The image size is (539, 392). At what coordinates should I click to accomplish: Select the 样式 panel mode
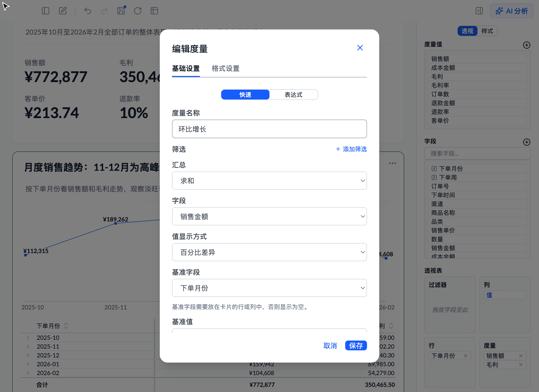pos(487,31)
